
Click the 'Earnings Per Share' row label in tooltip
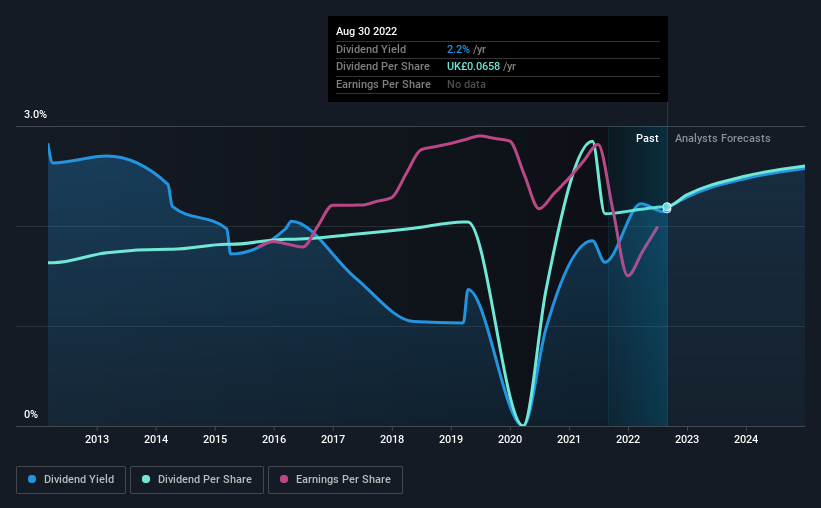pos(383,84)
